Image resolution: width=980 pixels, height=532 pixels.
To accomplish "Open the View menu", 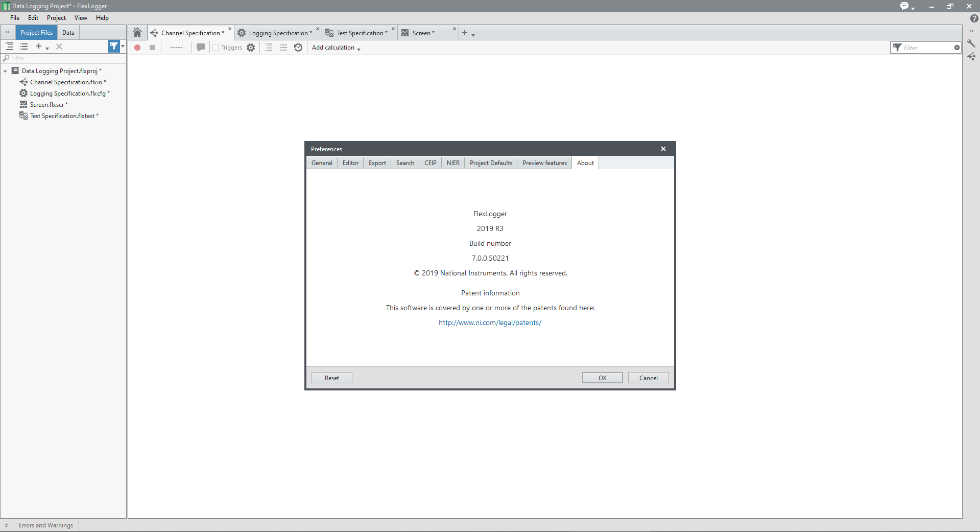I will click(81, 18).
